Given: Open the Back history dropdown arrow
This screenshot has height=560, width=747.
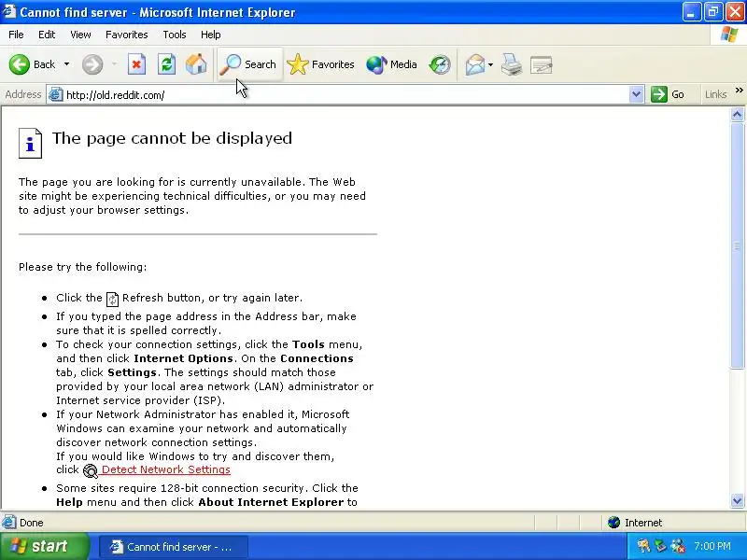Looking at the screenshot, I should [66, 64].
